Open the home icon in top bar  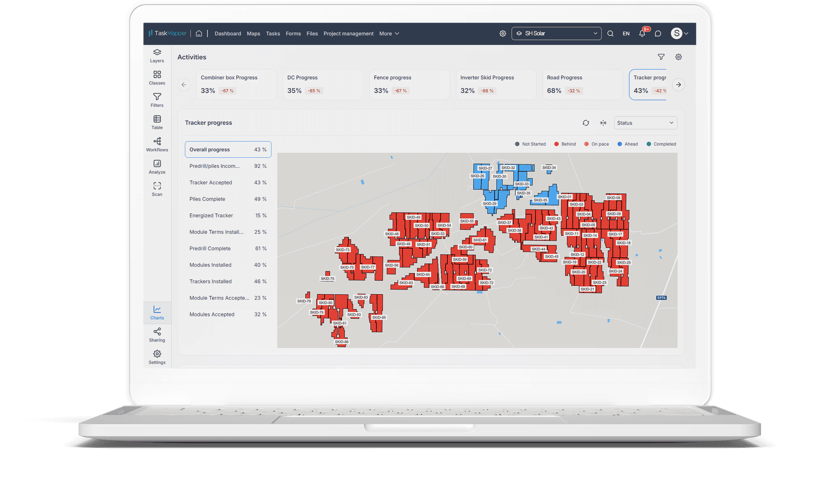point(199,34)
